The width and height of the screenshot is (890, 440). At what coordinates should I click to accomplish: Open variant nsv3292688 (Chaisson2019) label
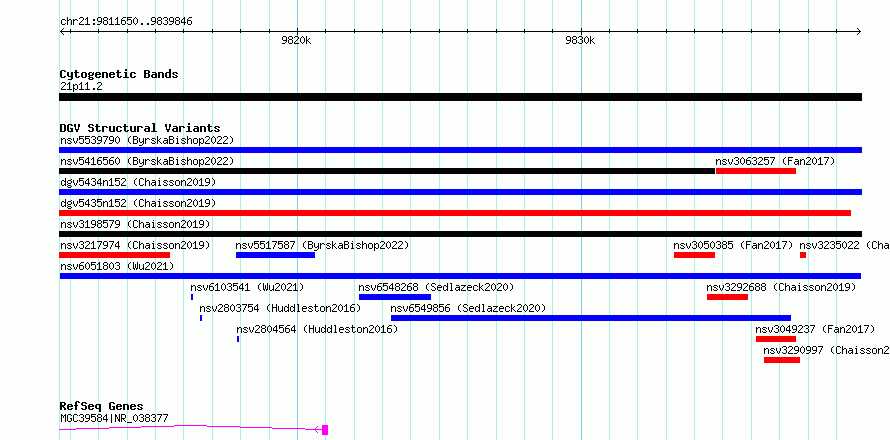[781, 287]
